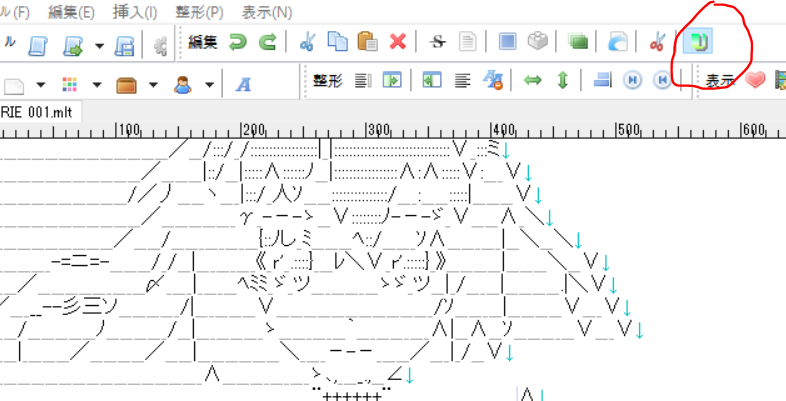Click the red heart icon
The image size is (786, 401).
pos(756,80)
